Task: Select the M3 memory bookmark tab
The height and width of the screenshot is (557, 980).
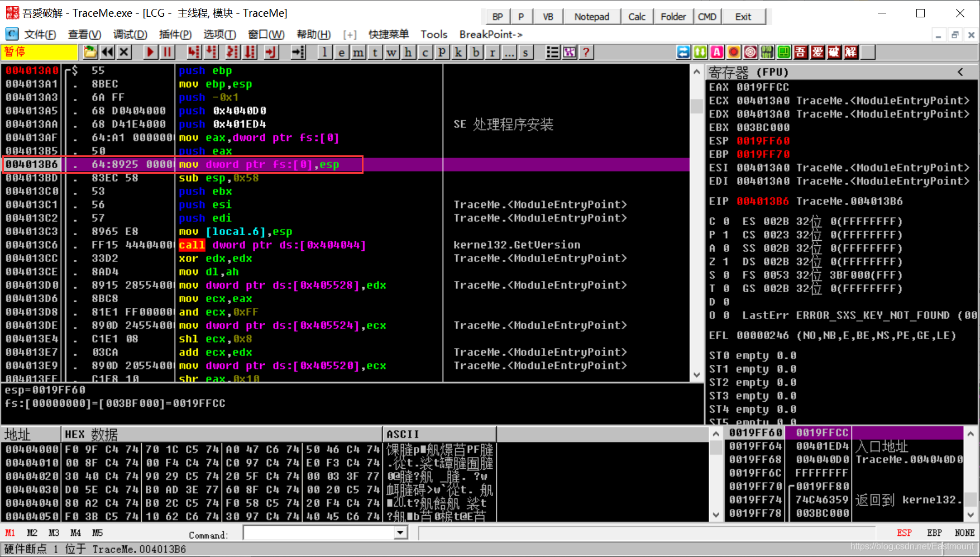Action: point(54,533)
